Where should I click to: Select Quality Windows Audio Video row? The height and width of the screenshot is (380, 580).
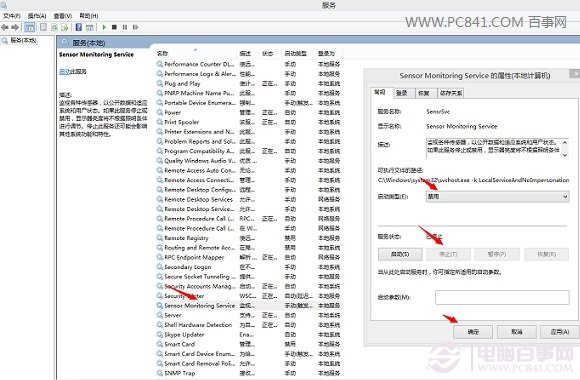(249, 161)
